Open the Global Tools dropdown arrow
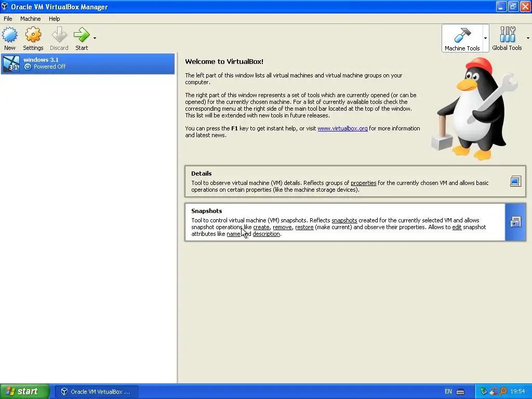532x399 pixels. [x=528, y=38]
